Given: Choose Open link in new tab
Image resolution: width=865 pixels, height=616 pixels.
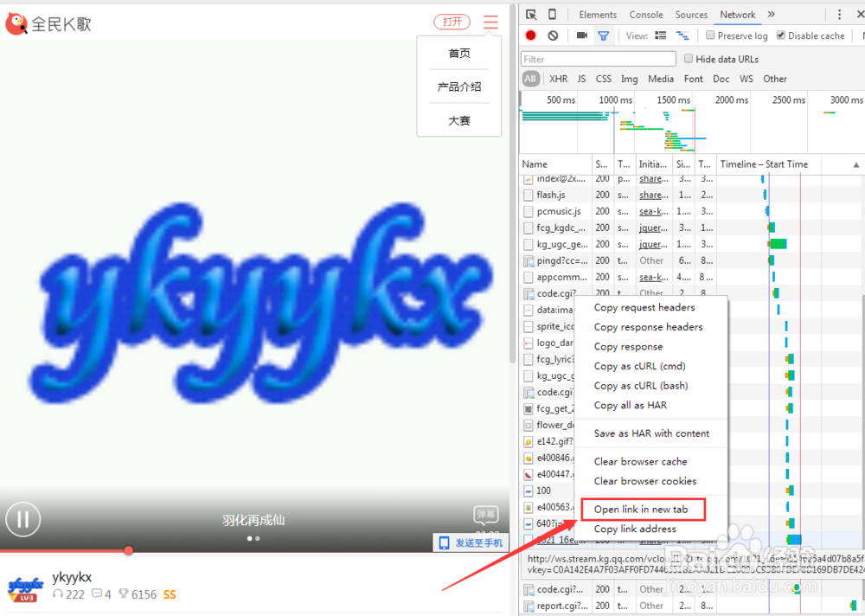Looking at the screenshot, I should (641, 510).
